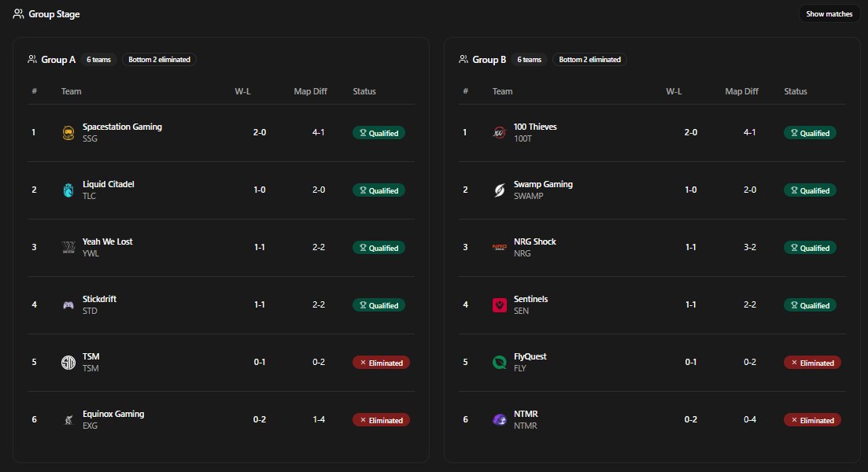Click the Group B heading

point(489,60)
